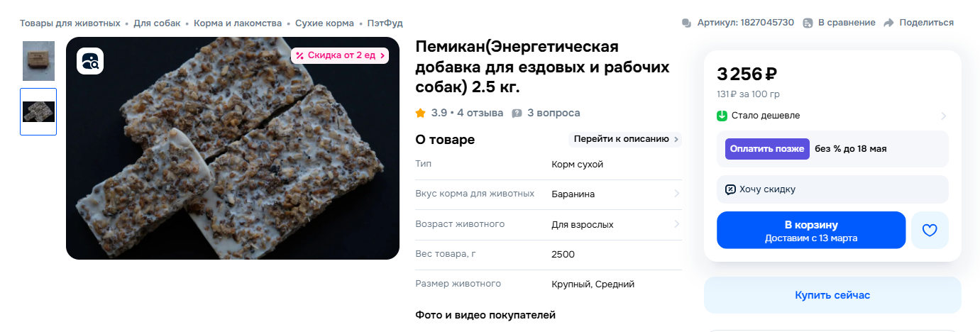Open the Для собак breadcrumb category
The height and width of the screenshot is (332, 980).
point(157,23)
